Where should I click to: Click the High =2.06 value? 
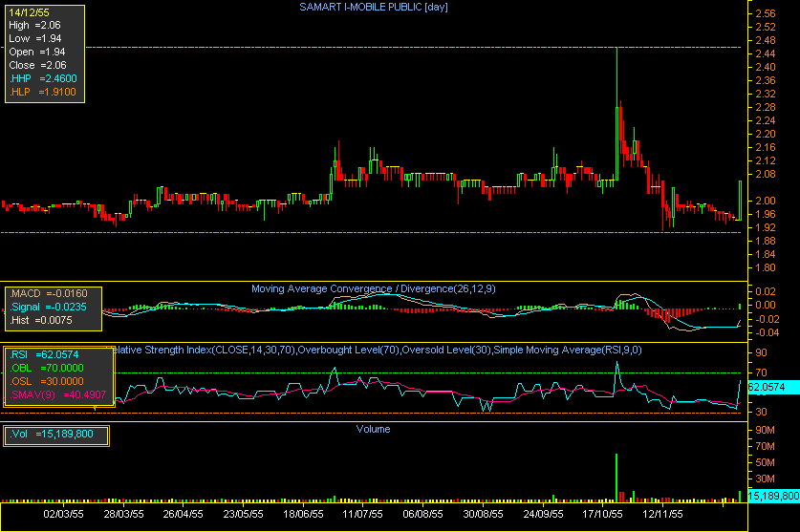(34, 26)
